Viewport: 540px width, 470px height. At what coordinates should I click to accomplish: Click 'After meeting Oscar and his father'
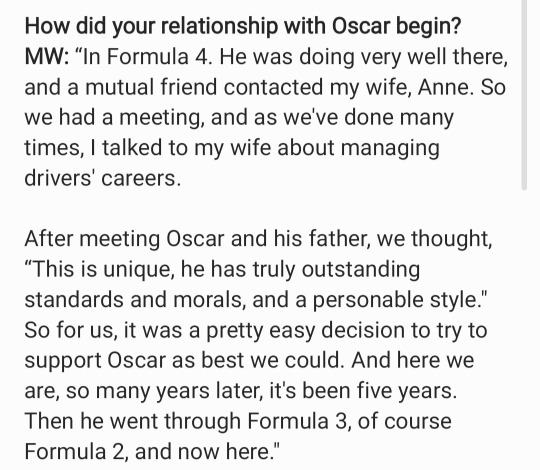197,239
